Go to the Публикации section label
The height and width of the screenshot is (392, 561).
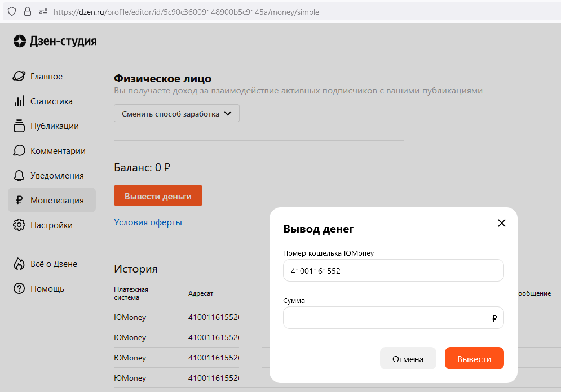[55, 126]
